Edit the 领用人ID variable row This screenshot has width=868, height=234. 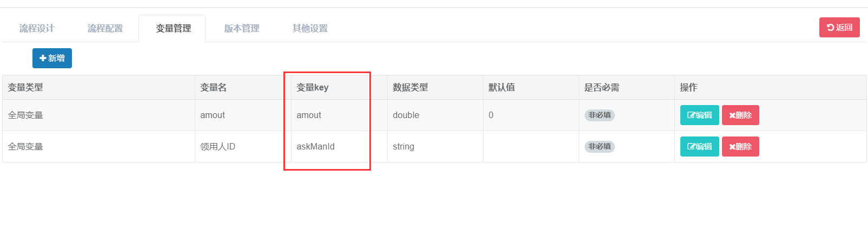(x=699, y=147)
